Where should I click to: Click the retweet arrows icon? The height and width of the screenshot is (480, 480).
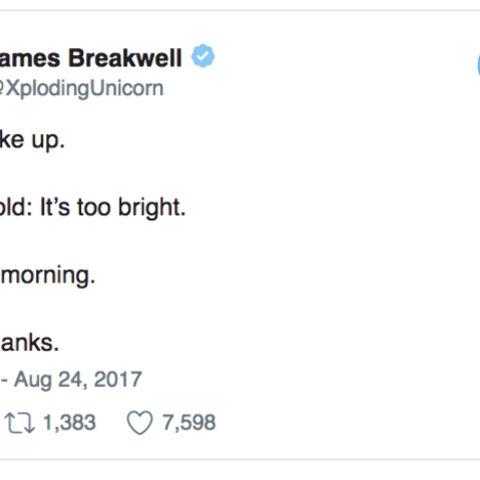click(x=19, y=423)
